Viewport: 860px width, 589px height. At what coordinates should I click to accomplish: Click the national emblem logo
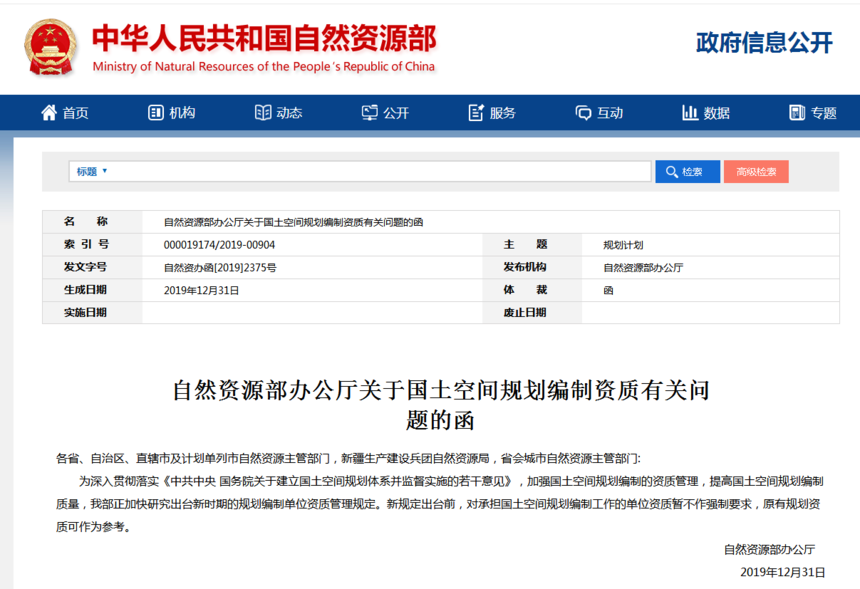click(50, 47)
